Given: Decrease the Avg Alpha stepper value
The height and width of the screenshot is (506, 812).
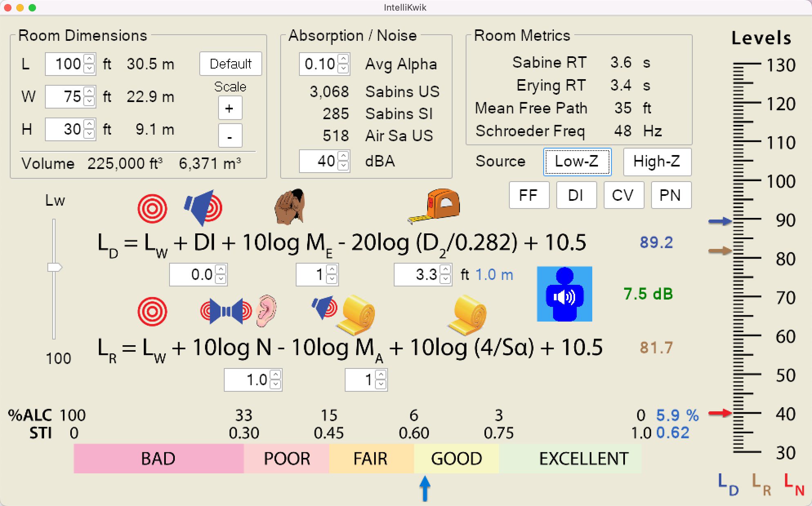Looking at the screenshot, I should [x=344, y=69].
